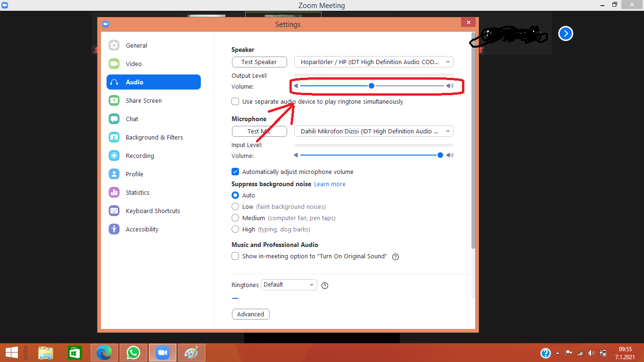Click the Recording icon in sidebar
Viewport: 644px width, 362px height.
pyautogui.click(x=114, y=156)
